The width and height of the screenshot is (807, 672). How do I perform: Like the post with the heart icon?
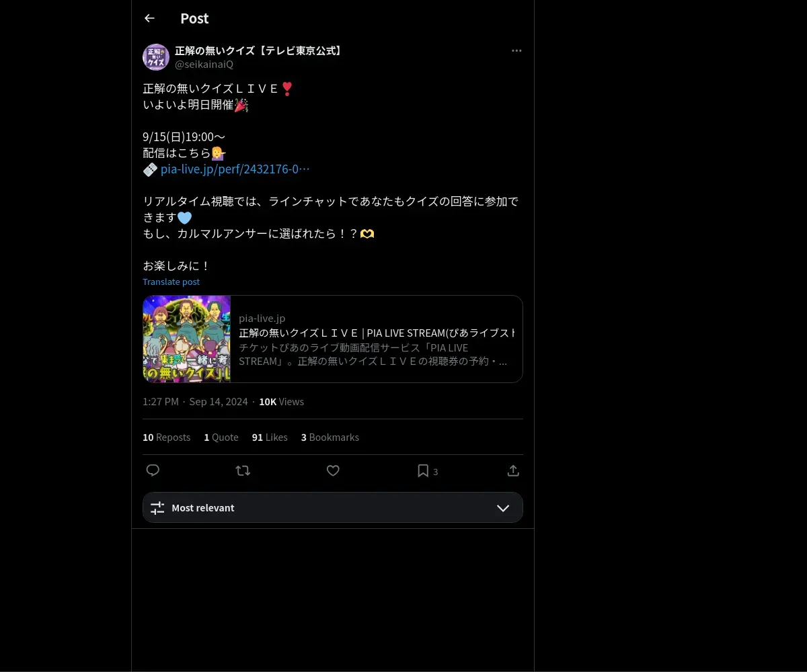pos(333,470)
